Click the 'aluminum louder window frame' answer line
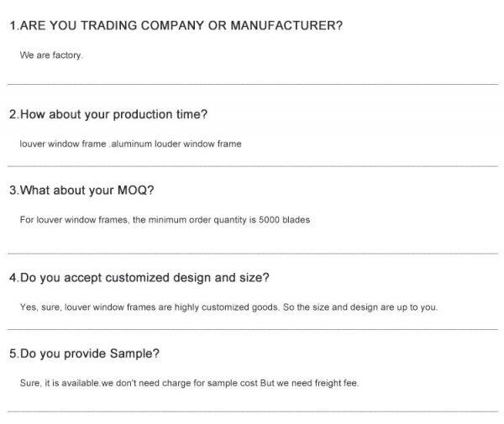The height and width of the screenshot is (424, 504). pos(130,144)
